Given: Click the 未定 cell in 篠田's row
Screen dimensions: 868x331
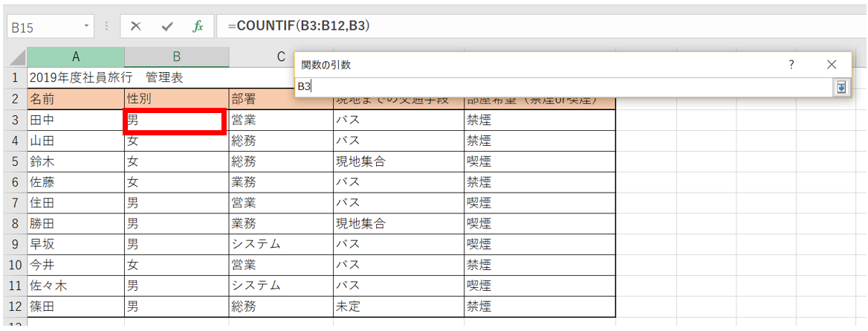Looking at the screenshot, I should pyautogui.click(x=398, y=306).
